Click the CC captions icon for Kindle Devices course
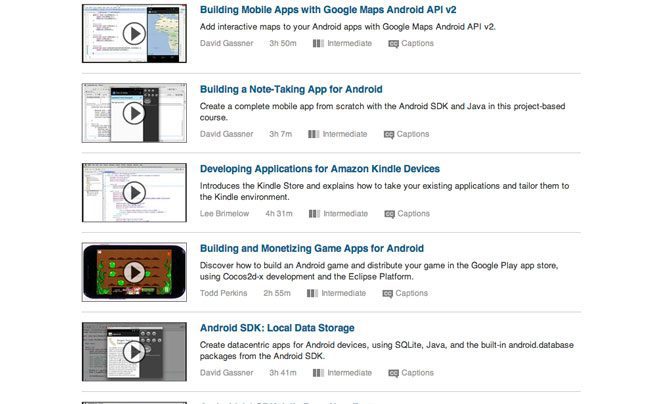This screenshot has width=660, height=404. coord(389,214)
